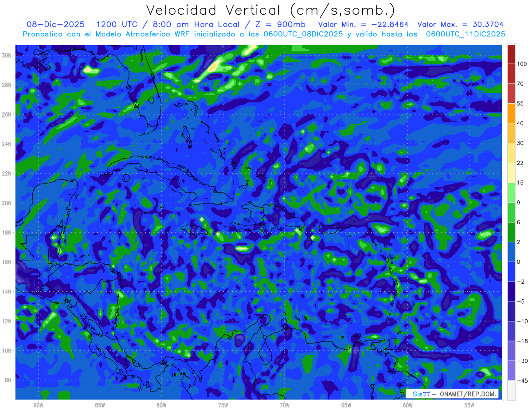Click the 26N latitude label
This screenshot has height=411, width=532.
point(8,114)
